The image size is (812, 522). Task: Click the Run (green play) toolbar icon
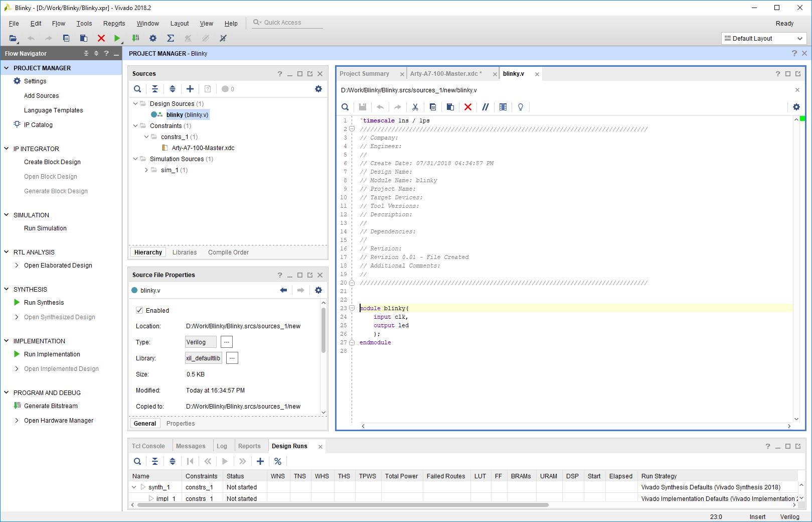[117, 38]
